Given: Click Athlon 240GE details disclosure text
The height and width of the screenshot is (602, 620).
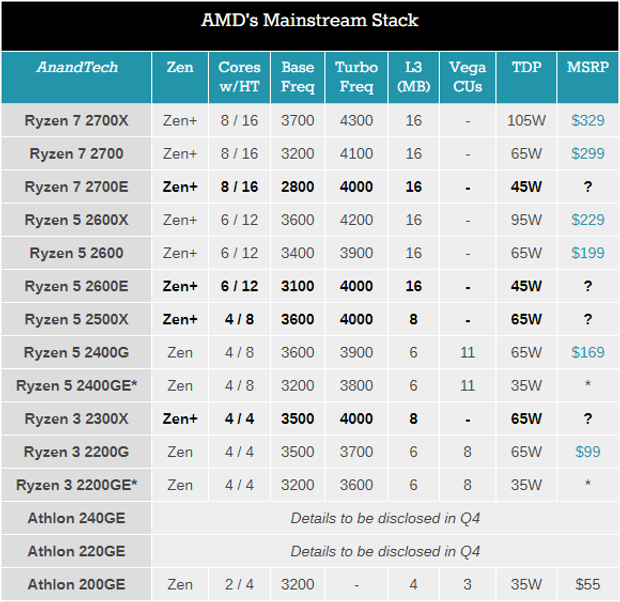Looking at the screenshot, I should [385, 518].
